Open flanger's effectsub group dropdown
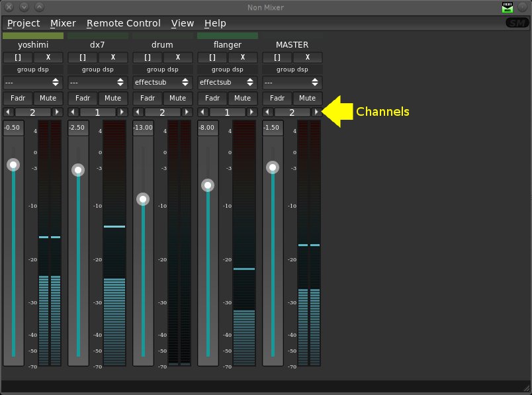 [x=228, y=83]
